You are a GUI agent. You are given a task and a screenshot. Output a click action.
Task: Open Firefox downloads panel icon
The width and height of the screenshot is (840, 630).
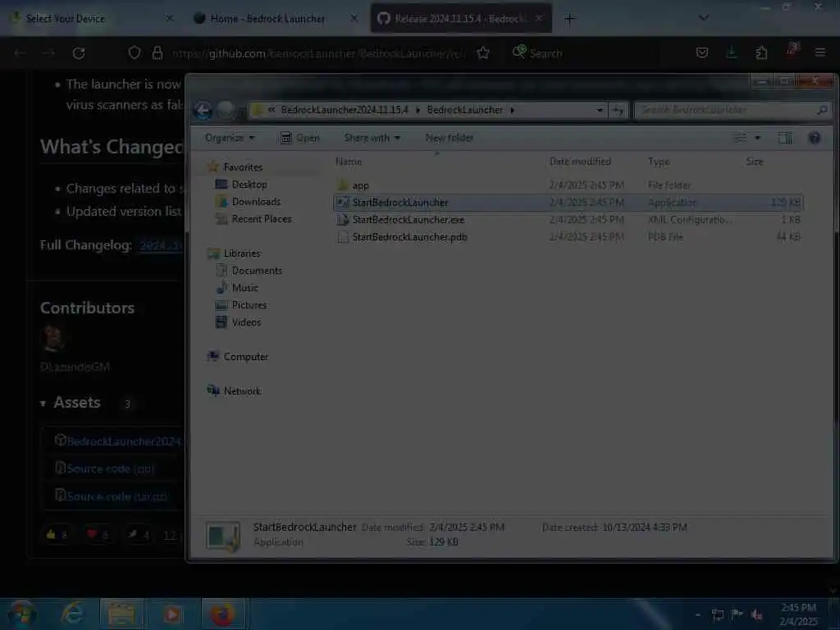tap(731, 52)
